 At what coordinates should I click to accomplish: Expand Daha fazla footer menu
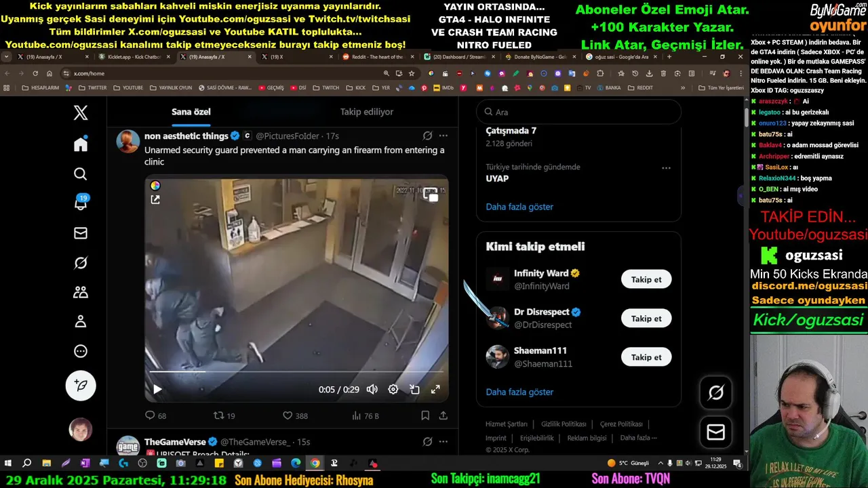[x=638, y=438]
